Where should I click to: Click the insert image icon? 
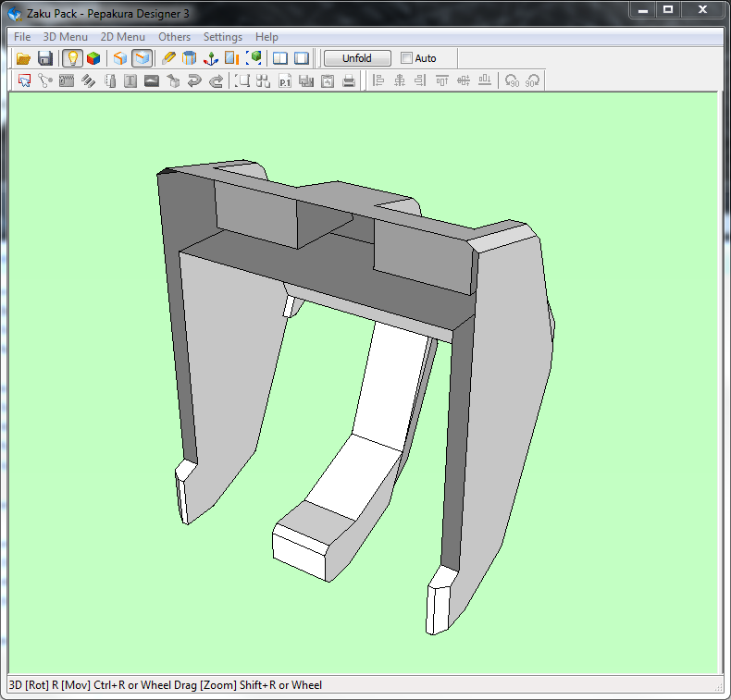152,80
